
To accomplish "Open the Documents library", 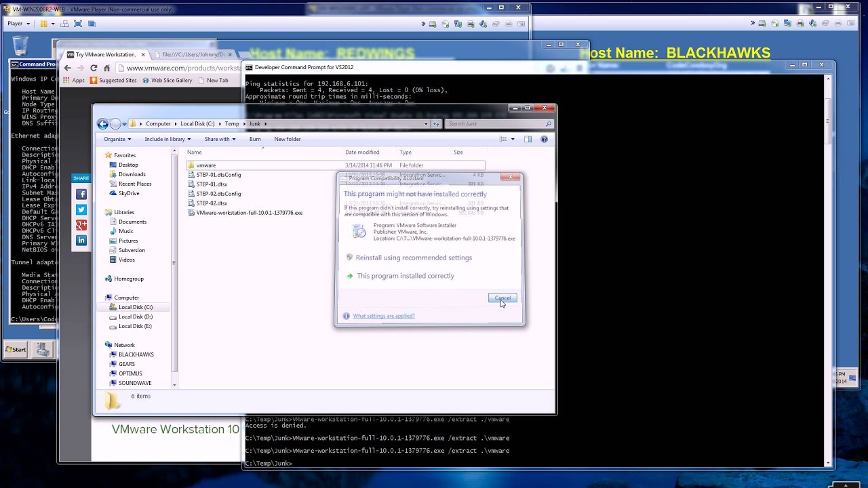I will pyautogui.click(x=132, y=222).
